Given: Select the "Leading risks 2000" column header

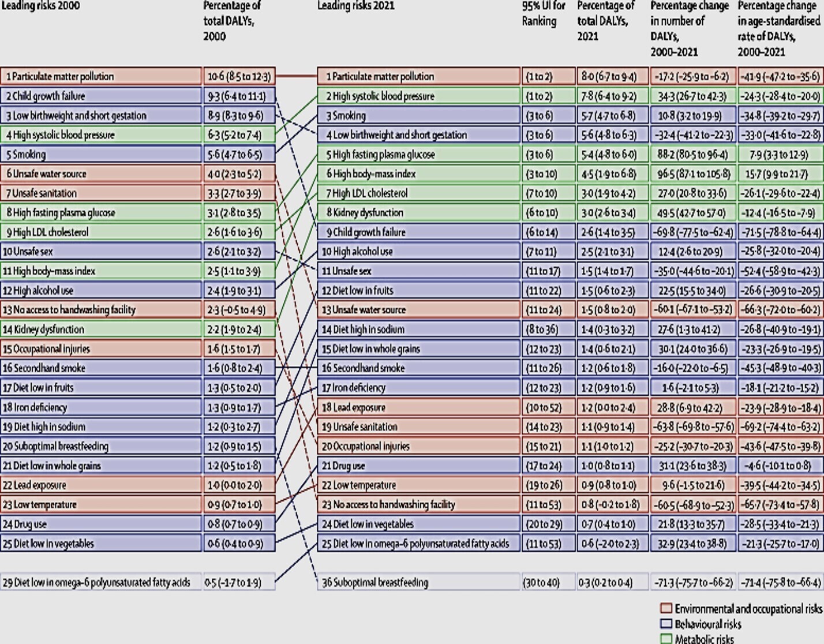Looking at the screenshot, I should click(x=40, y=6).
